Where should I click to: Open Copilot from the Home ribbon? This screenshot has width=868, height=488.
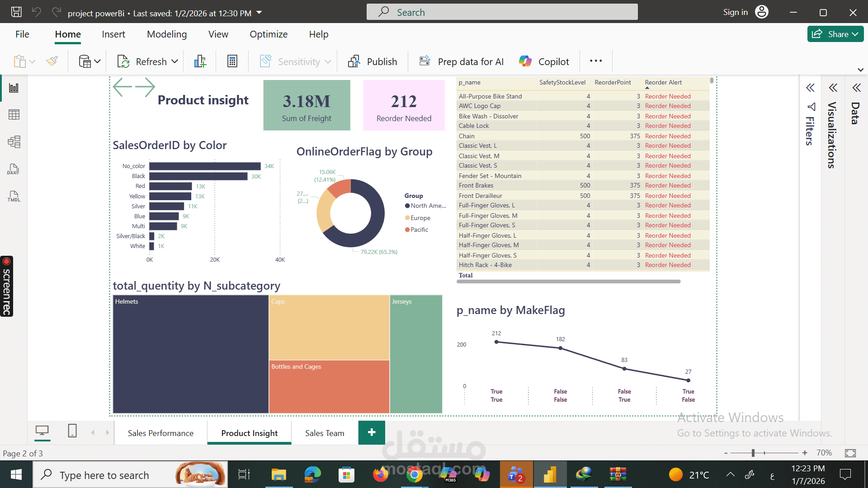click(x=544, y=61)
